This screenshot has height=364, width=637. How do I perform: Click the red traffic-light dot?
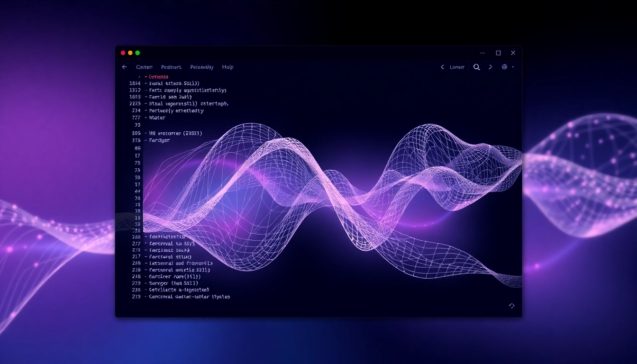(123, 53)
